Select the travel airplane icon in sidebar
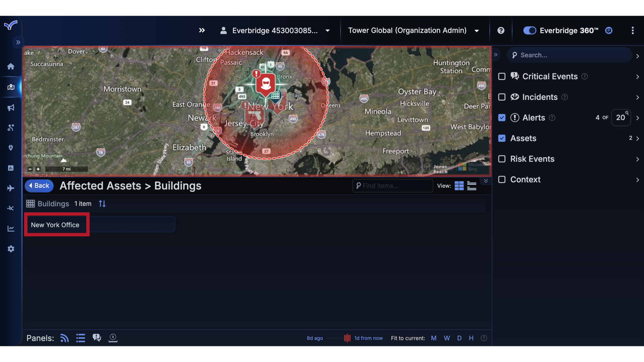Image resolution: width=644 pixels, height=362 pixels. click(x=11, y=188)
